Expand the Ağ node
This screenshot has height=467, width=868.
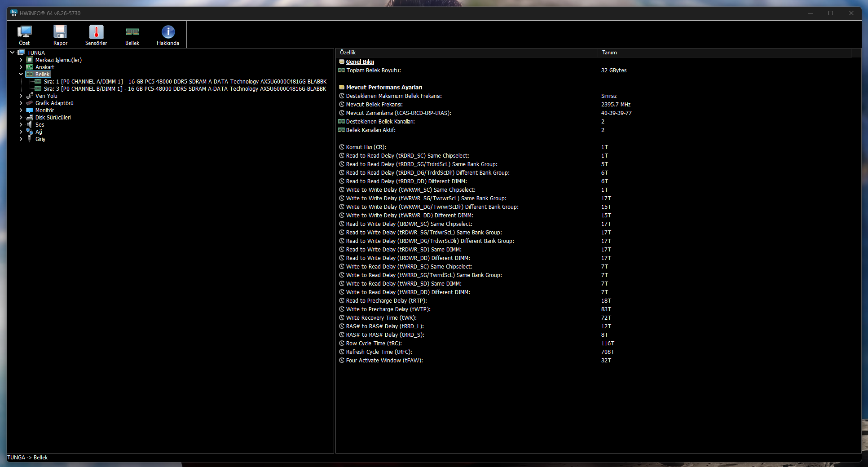pos(21,132)
